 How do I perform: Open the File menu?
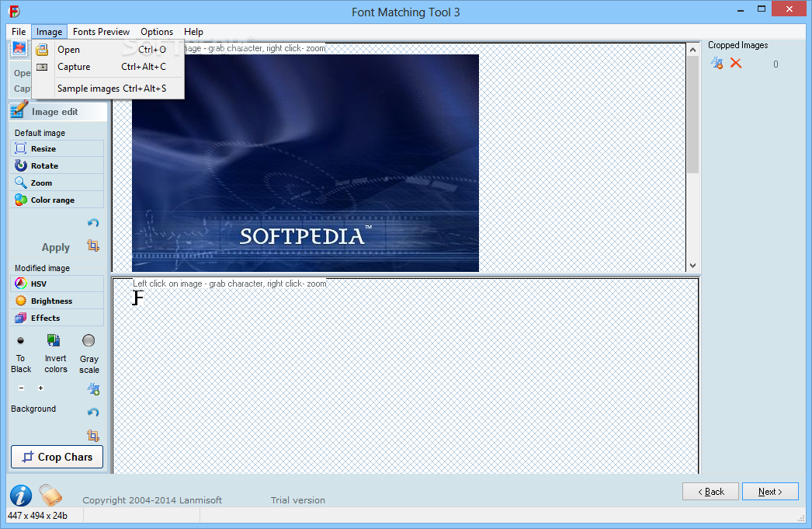click(19, 32)
